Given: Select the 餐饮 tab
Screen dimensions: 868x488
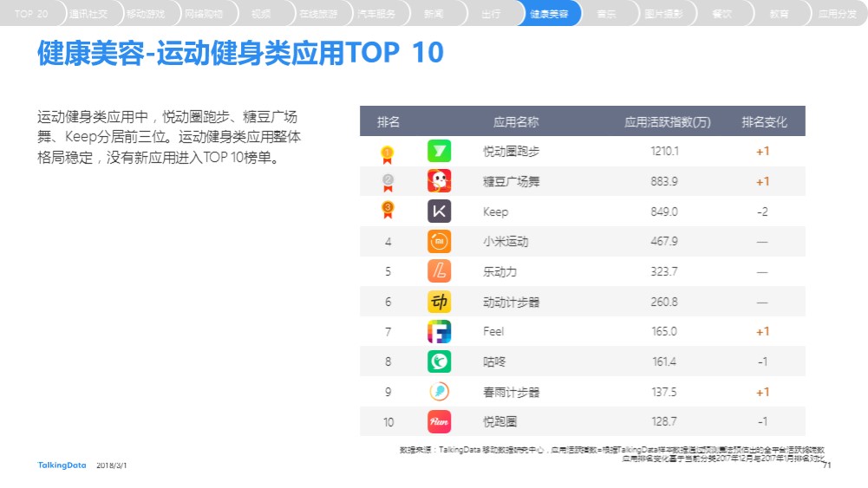Looking at the screenshot, I should [721, 14].
